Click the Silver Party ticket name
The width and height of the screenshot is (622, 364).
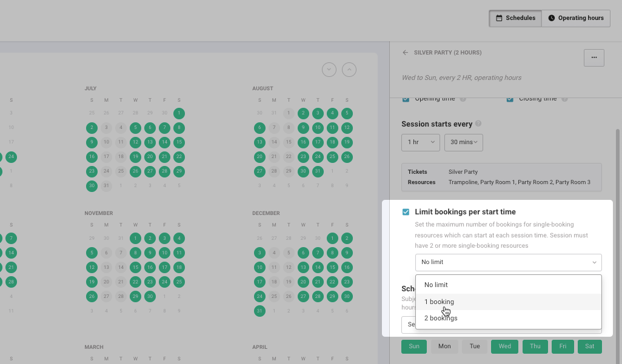click(463, 172)
